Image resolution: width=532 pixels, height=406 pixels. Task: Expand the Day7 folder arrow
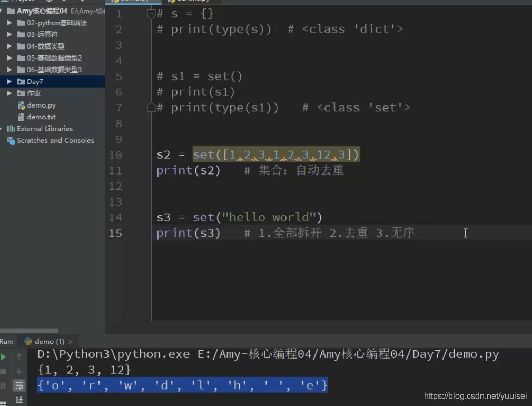point(9,82)
